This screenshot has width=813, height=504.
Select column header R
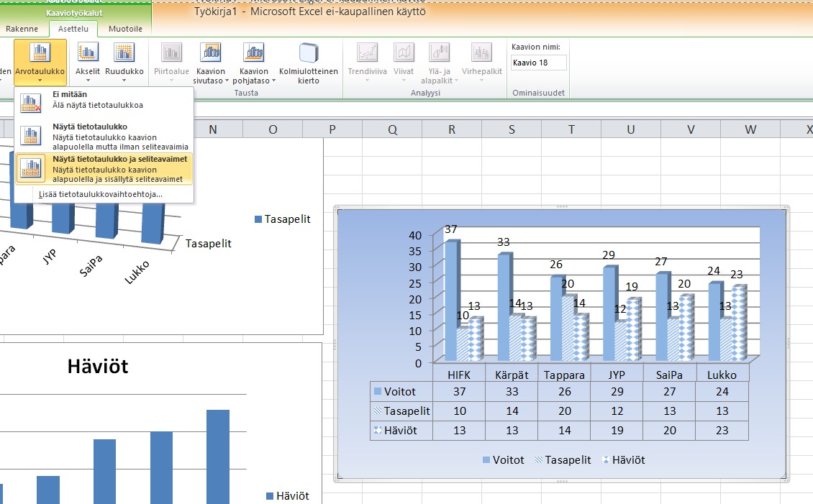[x=451, y=129]
